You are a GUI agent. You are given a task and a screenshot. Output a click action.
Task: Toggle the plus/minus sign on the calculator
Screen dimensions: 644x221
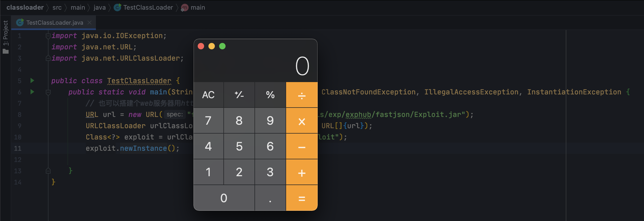239,95
